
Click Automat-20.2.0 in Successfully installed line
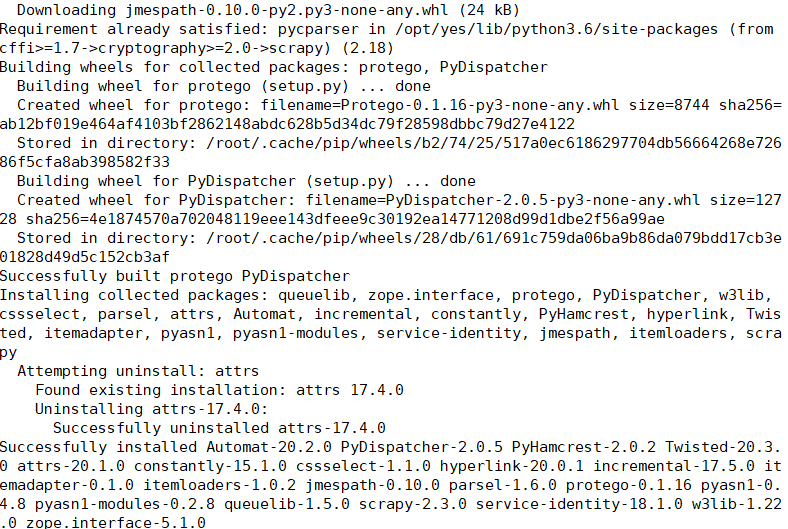[269, 448]
